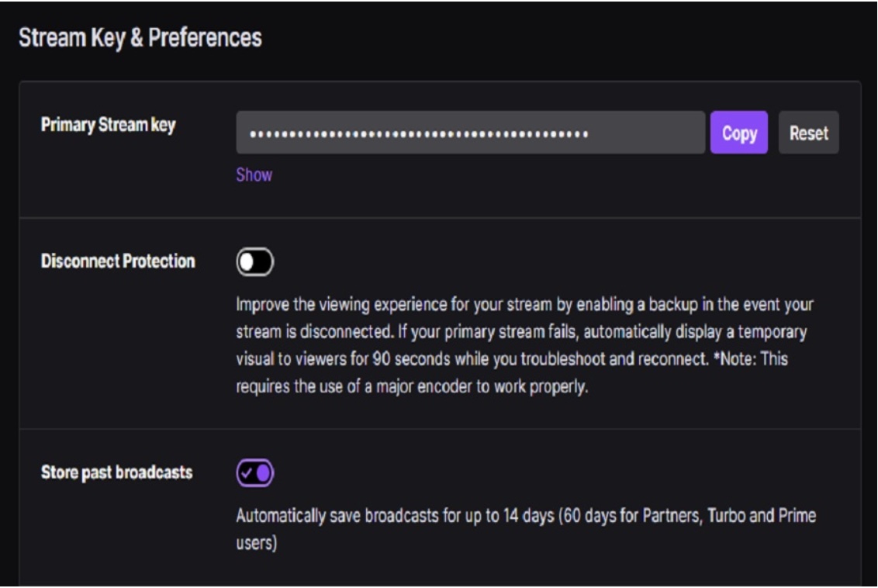The width and height of the screenshot is (878, 588).
Task: Click the checkmark icon in the purple toggle
Action: pyautogui.click(x=247, y=472)
